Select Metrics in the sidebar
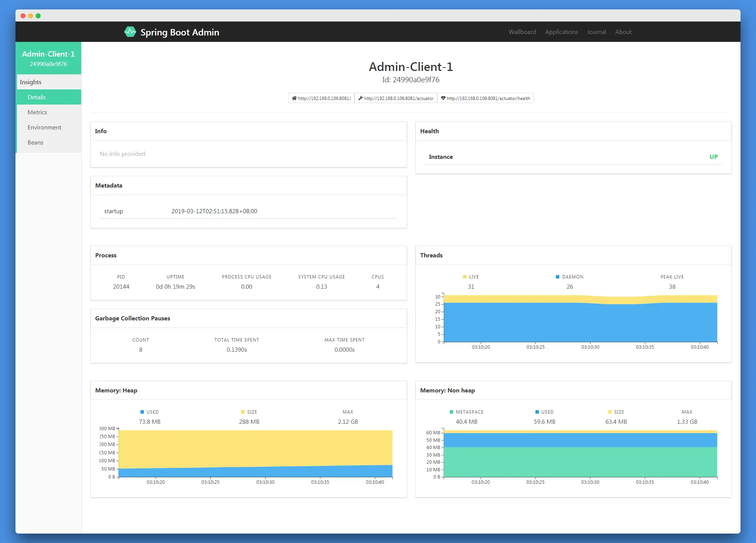Image resolution: width=756 pixels, height=543 pixels. tap(37, 112)
